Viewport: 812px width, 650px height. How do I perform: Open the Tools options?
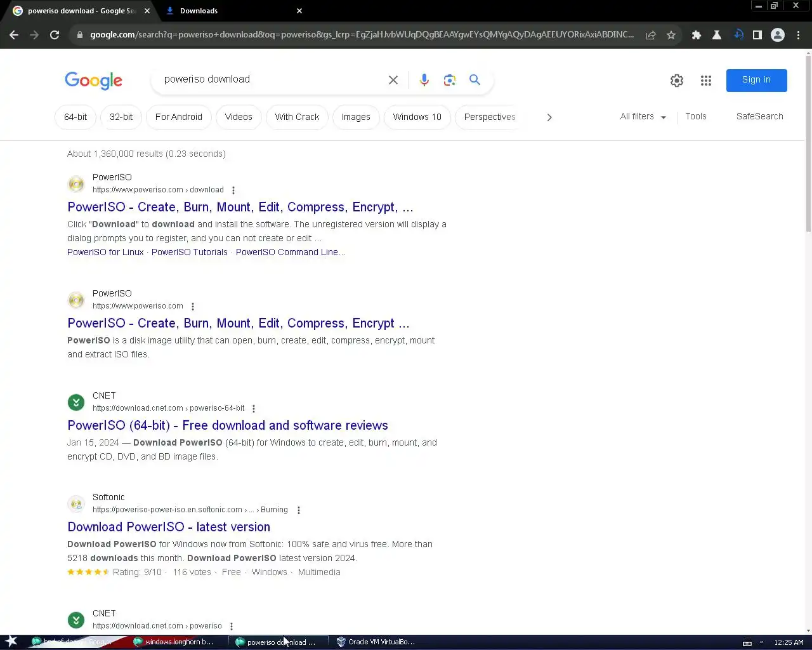tap(696, 117)
